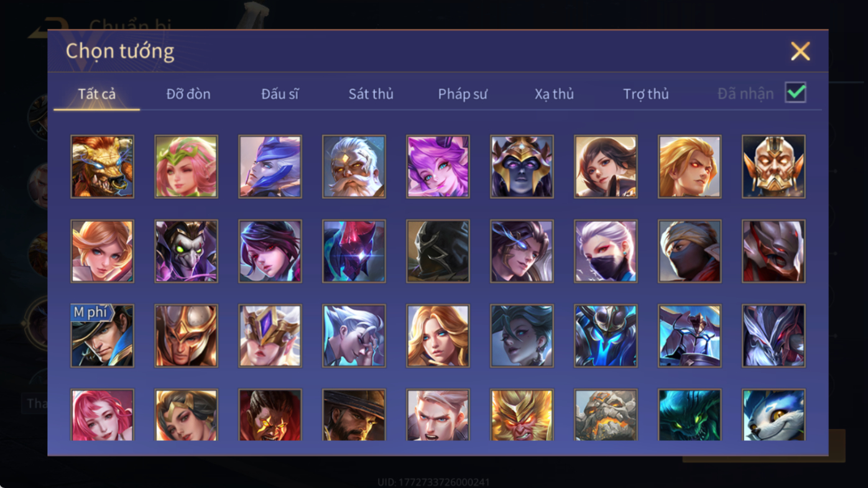Open the 'Sát thủ' hero category tab

(x=371, y=94)
